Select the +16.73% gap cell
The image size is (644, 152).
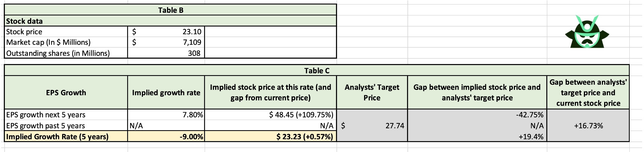coord(588,126)
